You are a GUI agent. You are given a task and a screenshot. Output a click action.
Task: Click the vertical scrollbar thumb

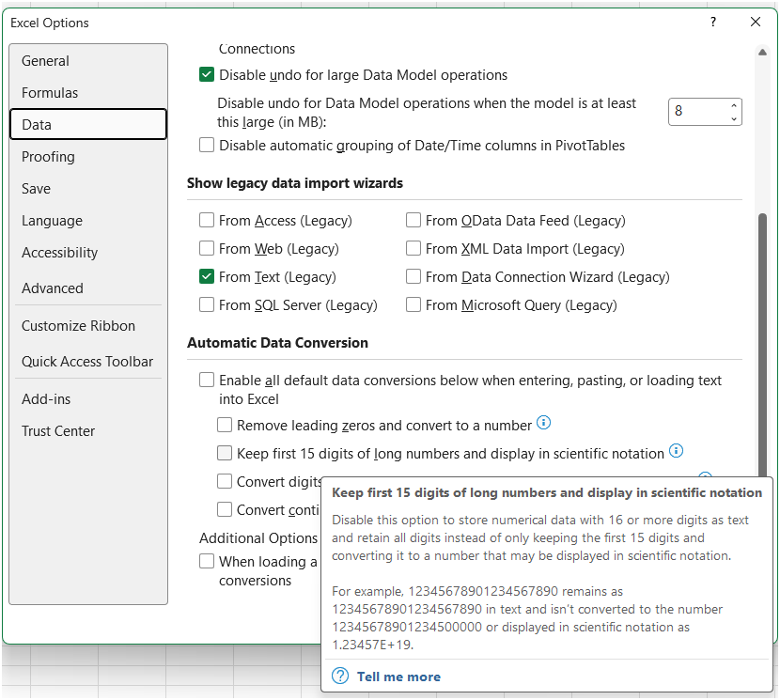pyautogui.click(x=762, y=343)
